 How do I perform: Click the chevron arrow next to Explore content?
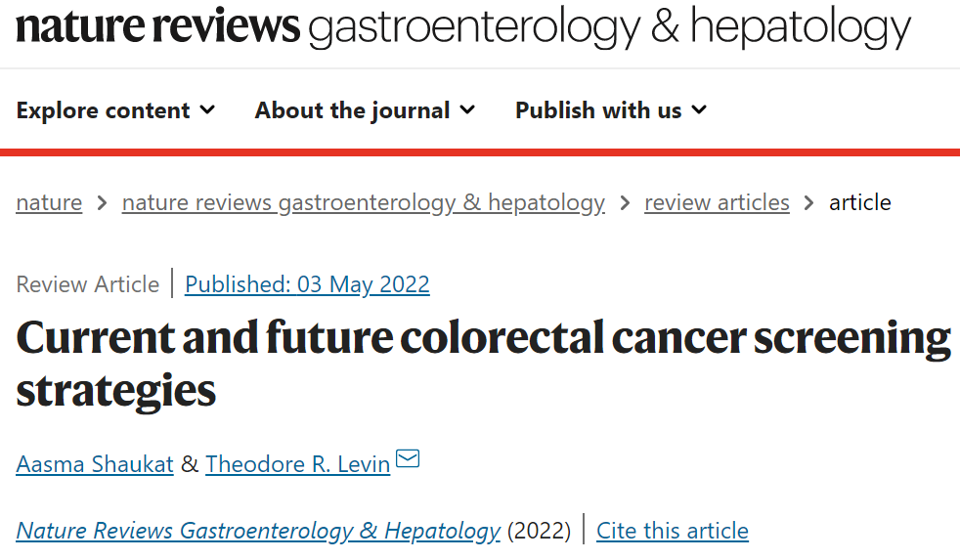[207, 109]
